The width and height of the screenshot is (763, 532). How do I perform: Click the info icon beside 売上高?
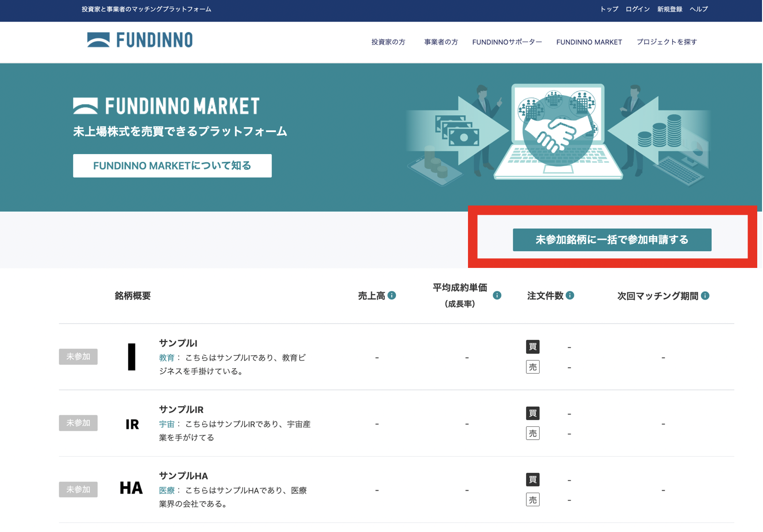click(392, 296)
